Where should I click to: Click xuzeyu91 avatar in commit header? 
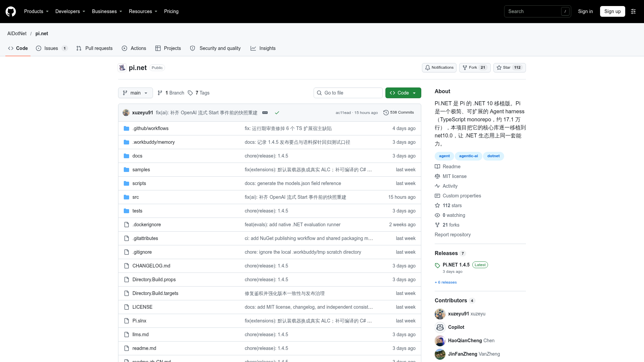click(x=126, y=113)
